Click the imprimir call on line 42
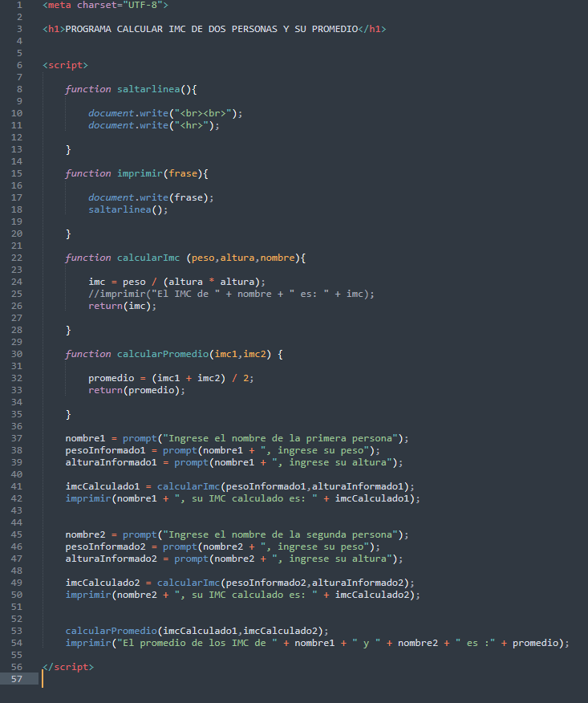This screenshot has height=703, width=588. tap(243, 498)
